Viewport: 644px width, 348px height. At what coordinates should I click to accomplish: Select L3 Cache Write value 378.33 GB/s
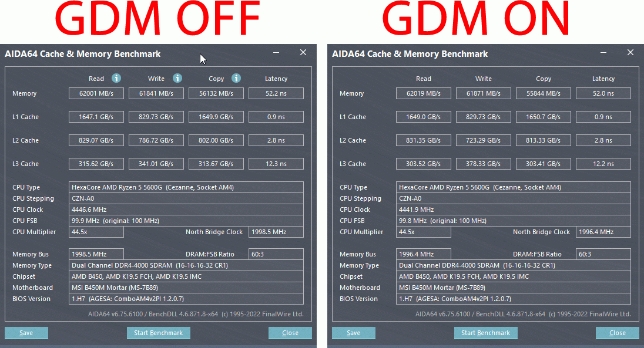click(484, 163)
